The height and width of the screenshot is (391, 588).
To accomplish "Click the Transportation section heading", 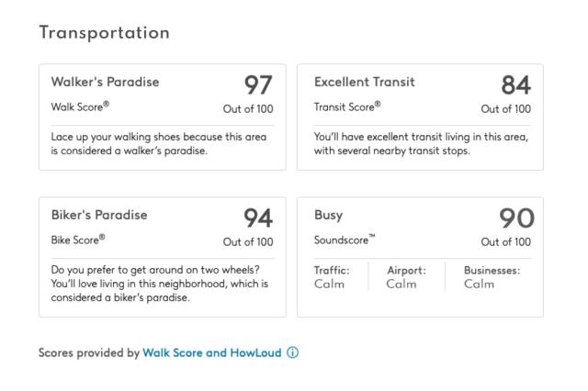I will click(x=104, y=32).
